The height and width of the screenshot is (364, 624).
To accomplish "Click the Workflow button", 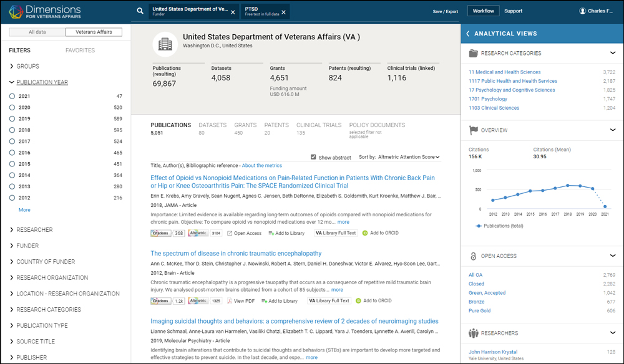I will (x=484, y=11).
